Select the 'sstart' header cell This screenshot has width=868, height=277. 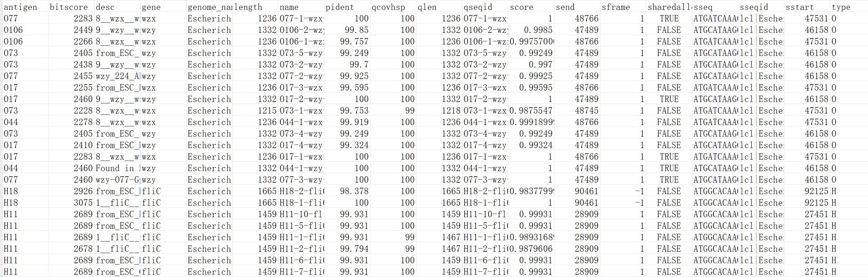800,7
